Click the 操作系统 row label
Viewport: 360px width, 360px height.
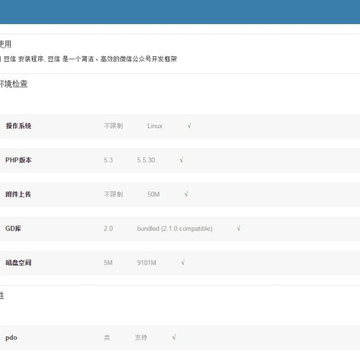pos(18,126)
